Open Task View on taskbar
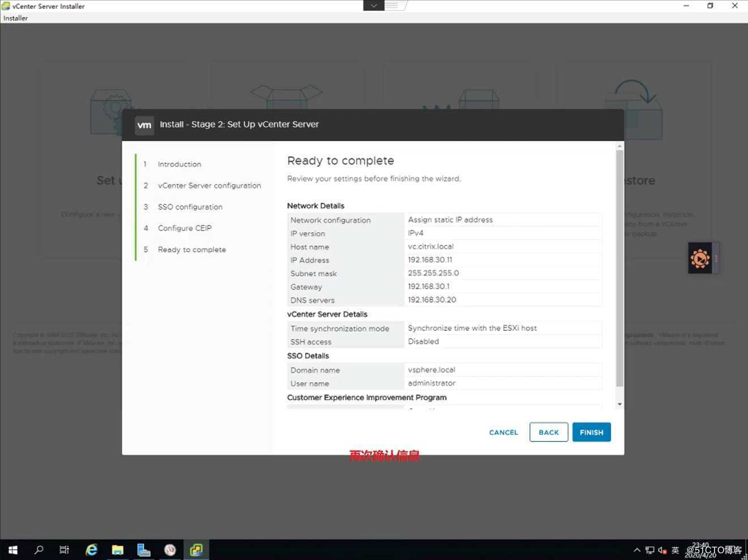The height and width of the screenshot is (560, 748). pyautogui.click(x=64, y=550)
